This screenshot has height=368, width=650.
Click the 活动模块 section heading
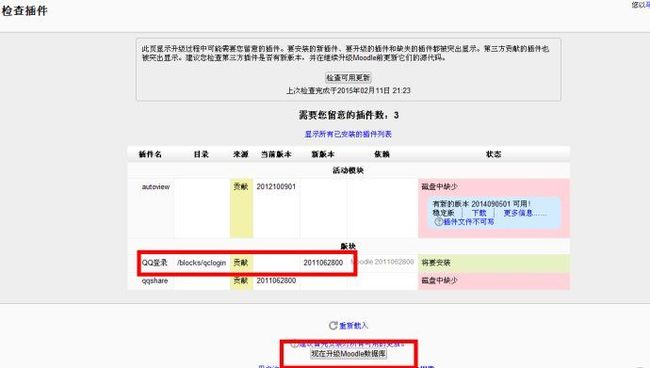coord(348,170)
